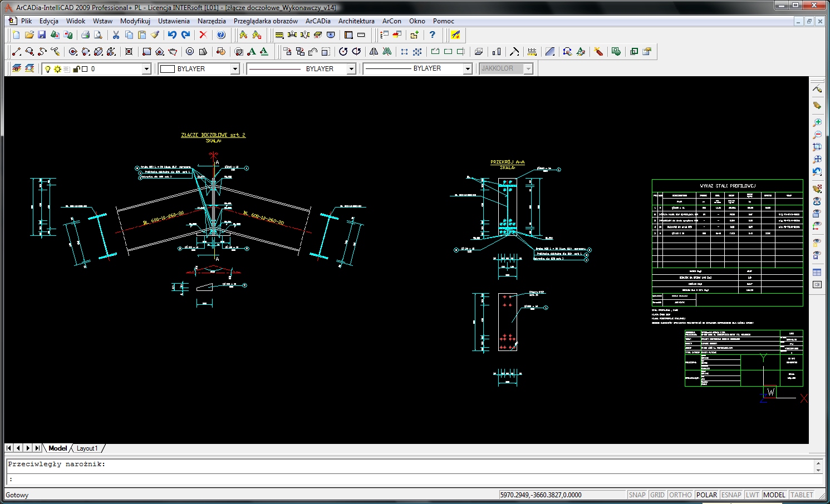Toggle GRID display in status bar
The height and width of the screenshot is (504, 830).
[x=657, y=495]
